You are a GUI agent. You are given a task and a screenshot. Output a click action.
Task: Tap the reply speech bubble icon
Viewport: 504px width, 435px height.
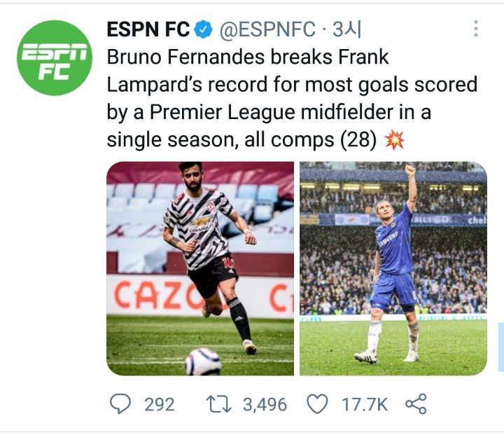click(120, 404)
